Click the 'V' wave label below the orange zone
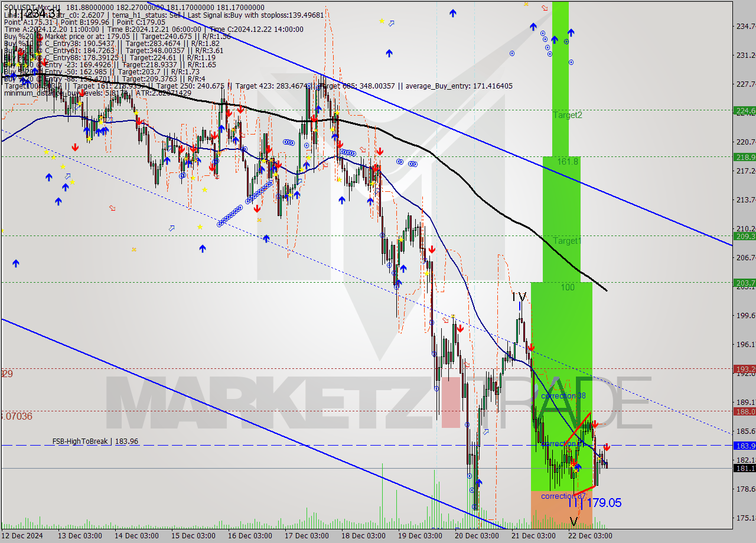 573,522
